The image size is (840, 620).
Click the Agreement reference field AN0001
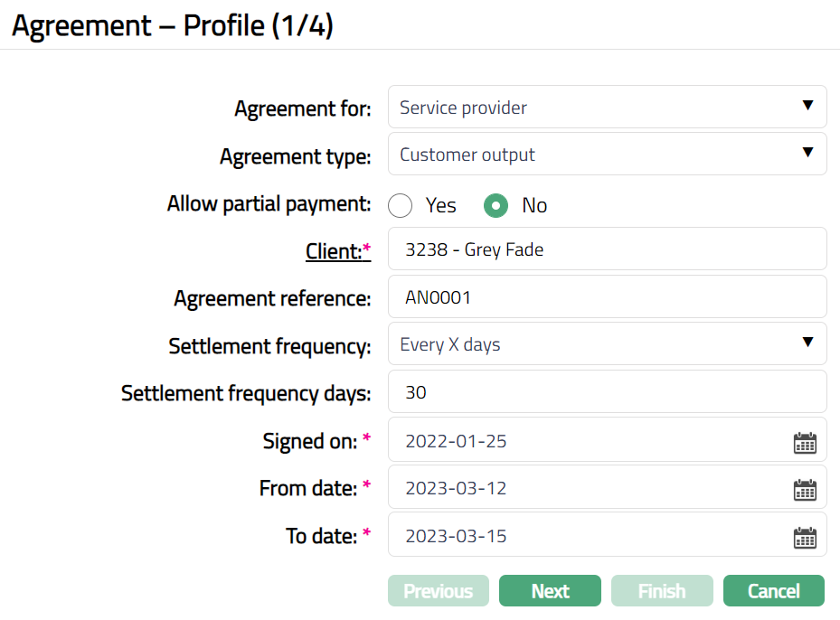[x=607, y=297]
